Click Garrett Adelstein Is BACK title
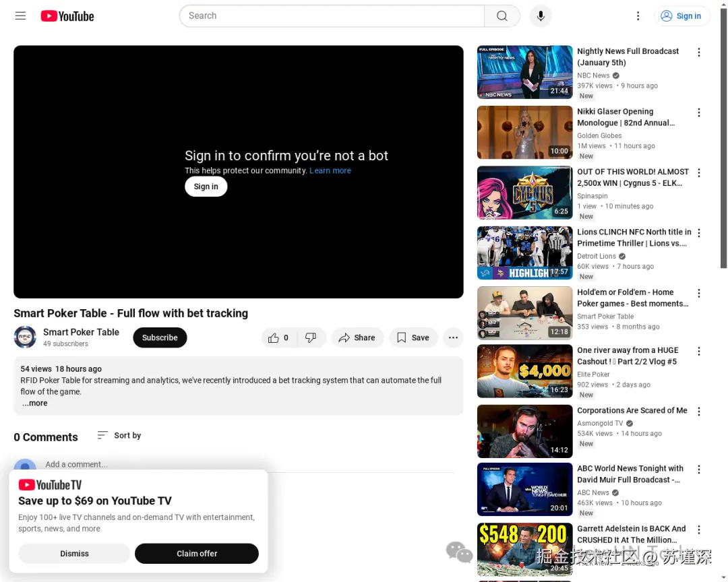The image size is (728, 582). click(632, 534)
